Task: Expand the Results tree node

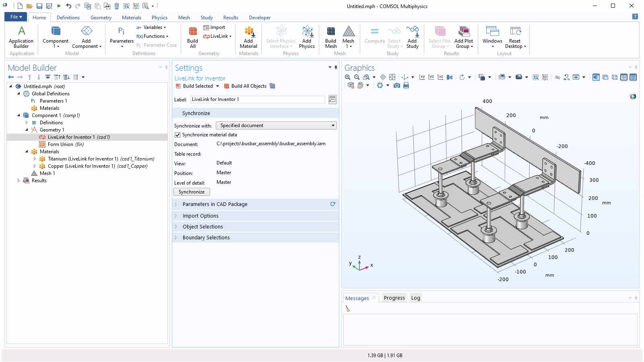Action: click(x=19, y=181)
